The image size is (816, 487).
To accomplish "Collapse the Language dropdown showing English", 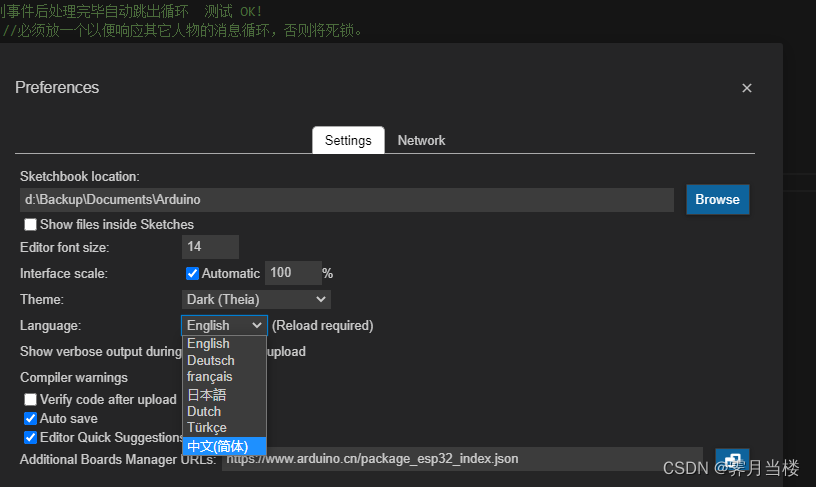I will click(x=224, y=325).
